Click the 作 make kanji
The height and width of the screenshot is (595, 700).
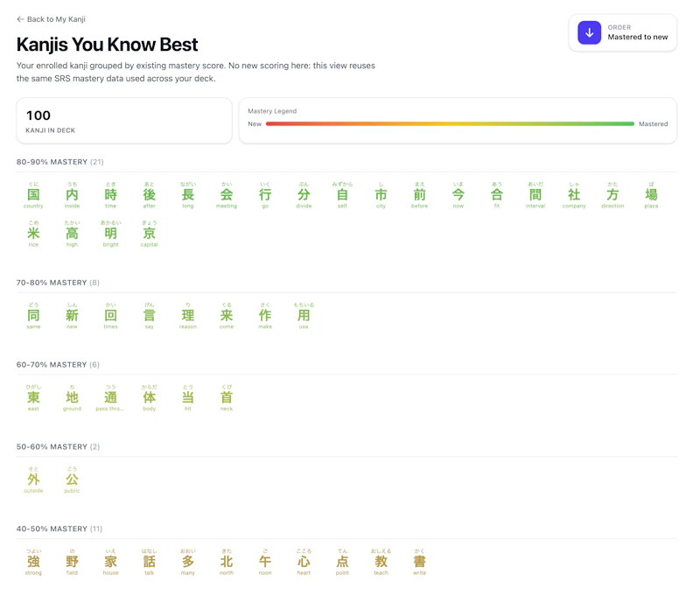click(265, 316)
